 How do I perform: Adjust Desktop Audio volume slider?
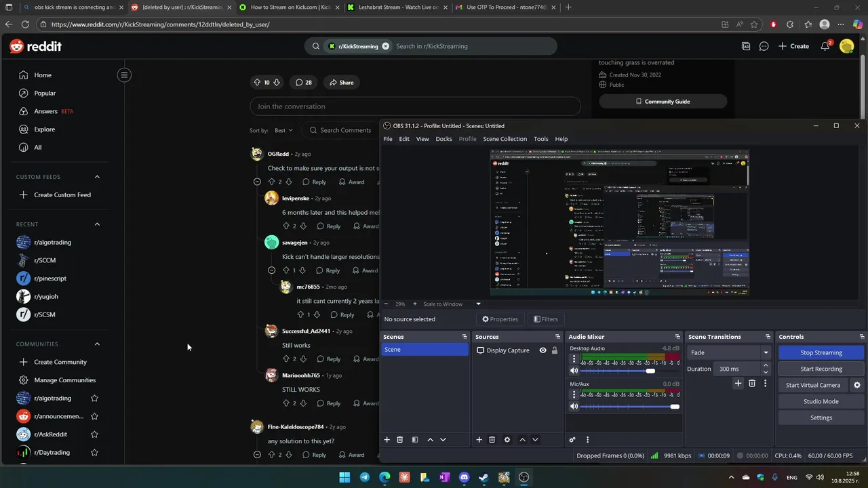point(630,371)
